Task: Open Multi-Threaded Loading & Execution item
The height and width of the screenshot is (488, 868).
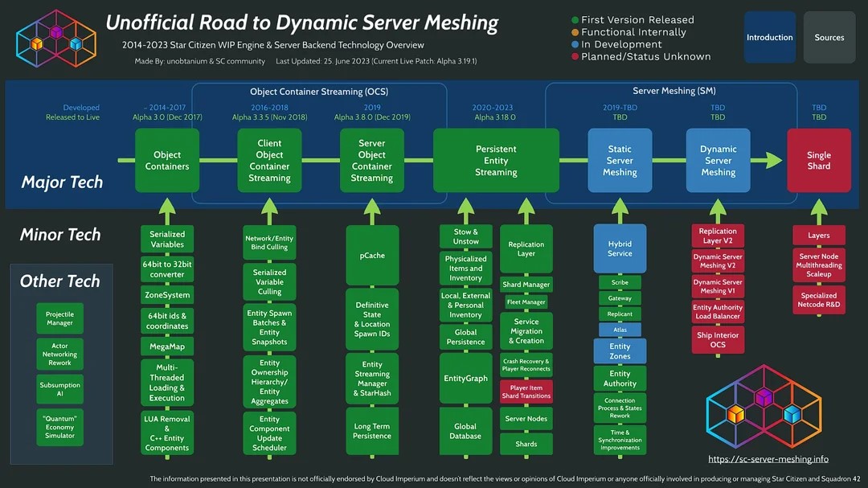Action: click(x=167, y=383)
